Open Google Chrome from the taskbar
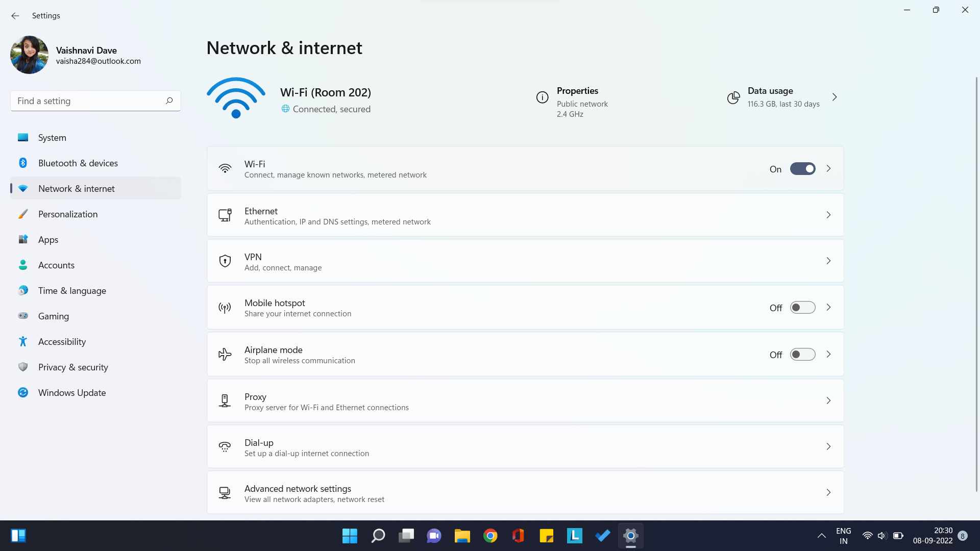The height and width of the screenshot is (551, 980). [490, 536]
